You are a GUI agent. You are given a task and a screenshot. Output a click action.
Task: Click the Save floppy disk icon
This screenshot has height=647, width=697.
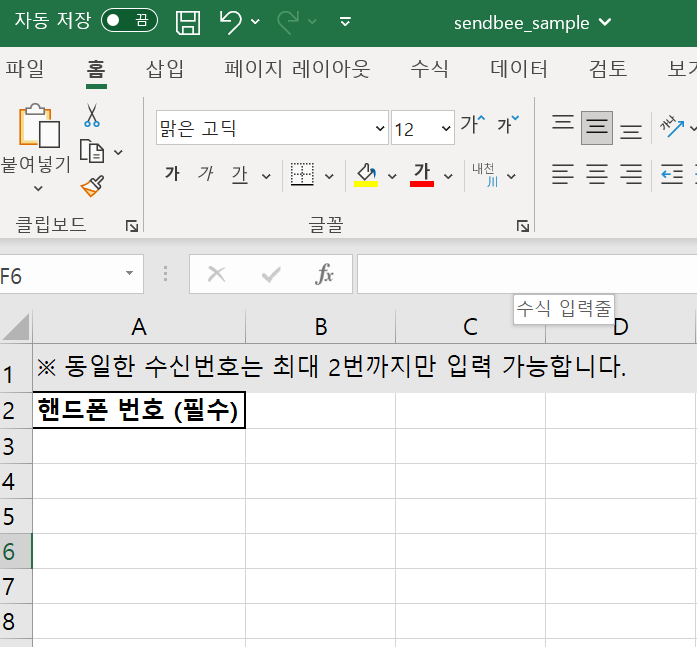[x=188, y=22]
